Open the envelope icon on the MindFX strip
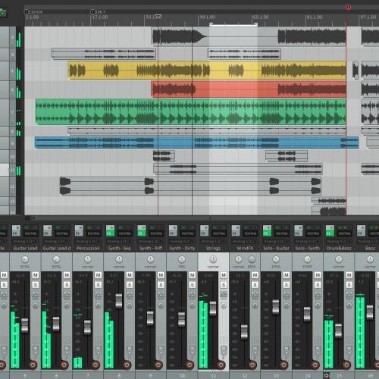 click(255, 295)
